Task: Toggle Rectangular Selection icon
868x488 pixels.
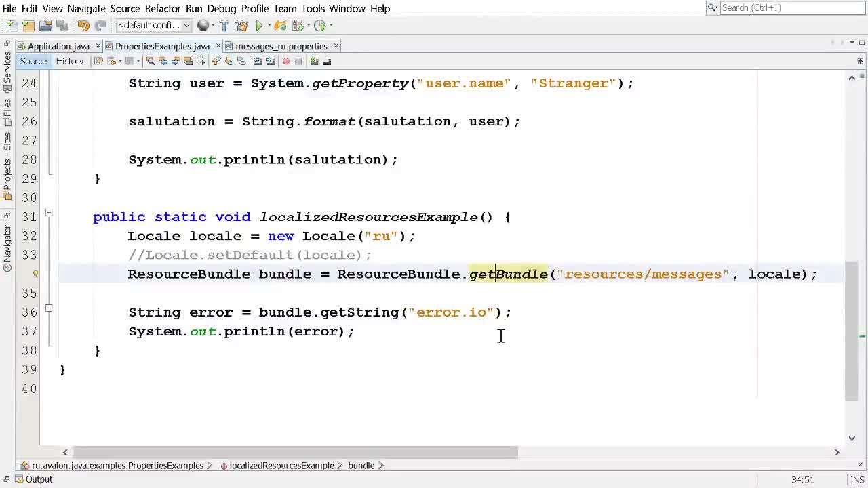Action: (x=201, y=61)
